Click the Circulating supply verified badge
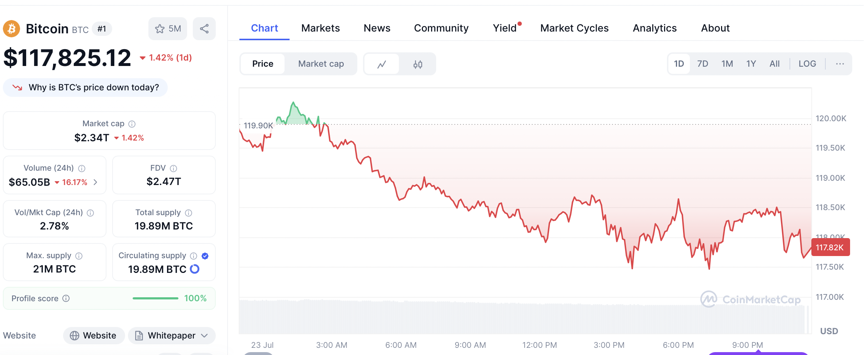 (205, 256)
